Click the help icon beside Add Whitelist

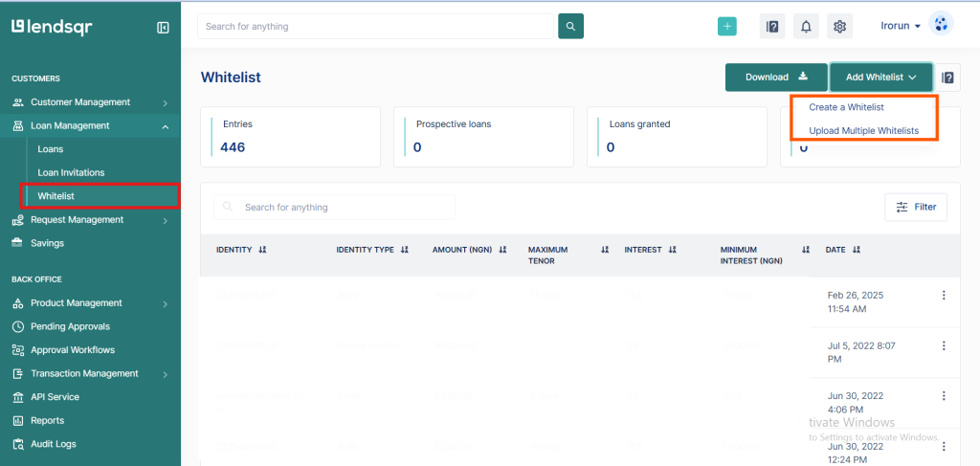947,78
